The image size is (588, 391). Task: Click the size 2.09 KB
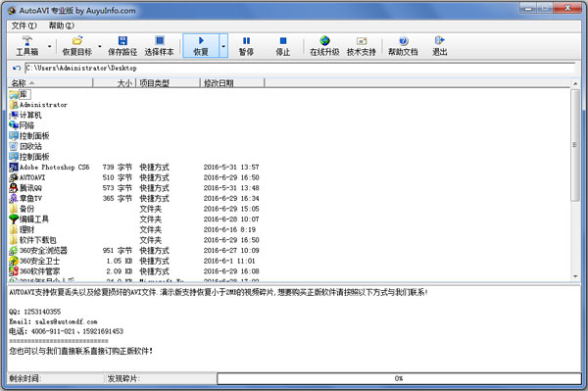pyautogui.click(x=119, y=271)
